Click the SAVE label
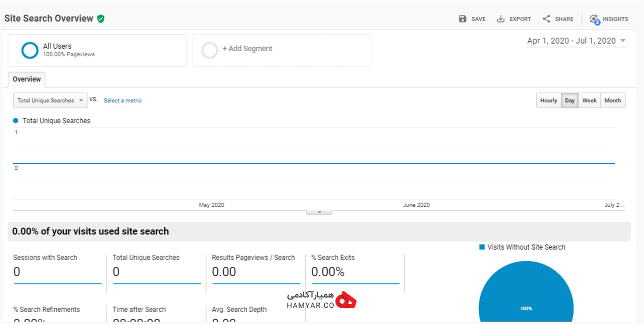Screen dimensions: 644x324 (x=478, y=19)
